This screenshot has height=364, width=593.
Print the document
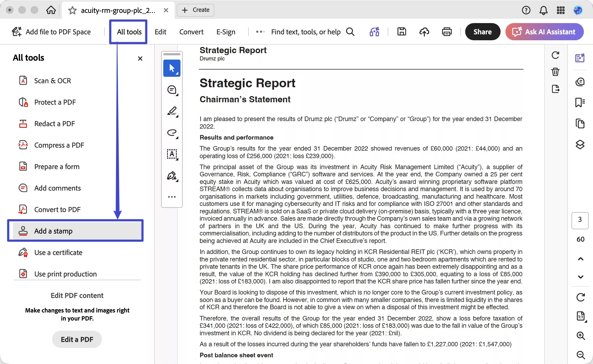(447, 32)
